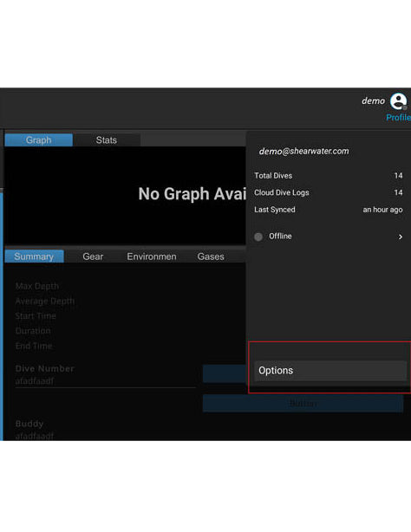Click the Max Depth label
Screen dimensions: 411x532
tap(37, 286)
